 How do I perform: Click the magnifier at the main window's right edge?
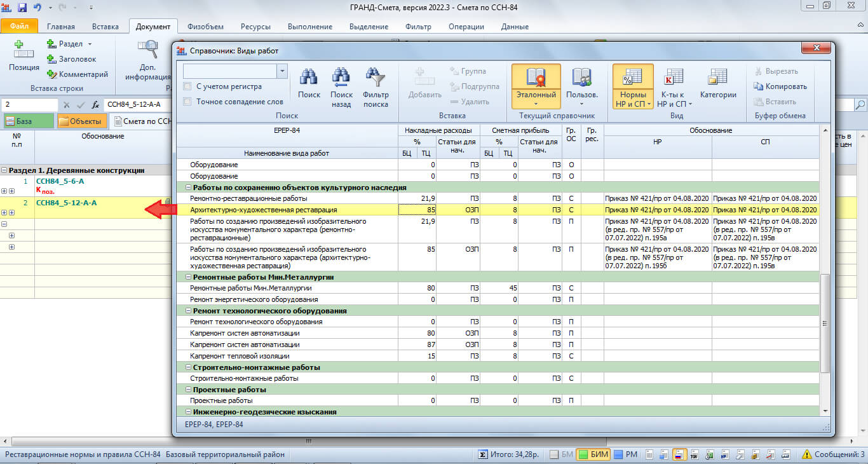tap(860, 104)
